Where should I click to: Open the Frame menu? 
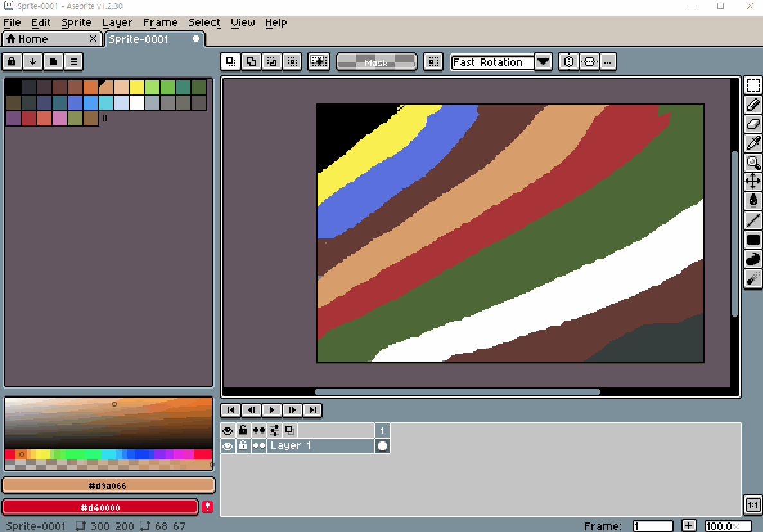(x=160, y=23)
